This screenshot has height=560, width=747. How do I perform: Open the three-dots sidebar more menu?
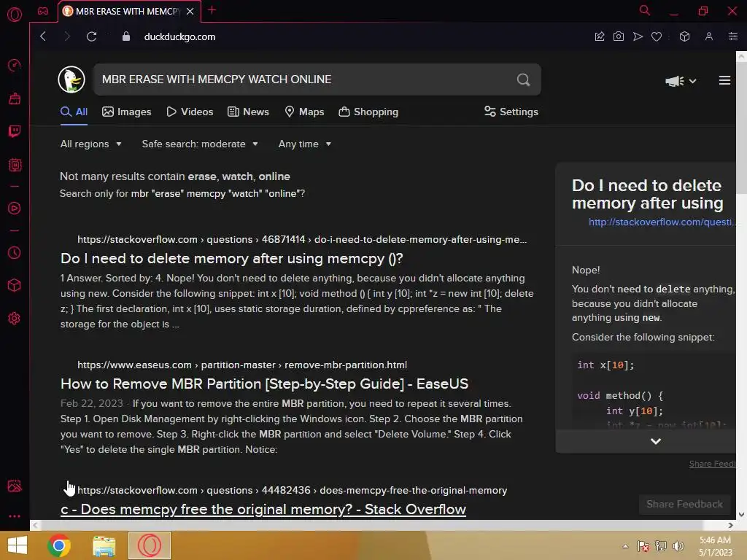[15, 516]
